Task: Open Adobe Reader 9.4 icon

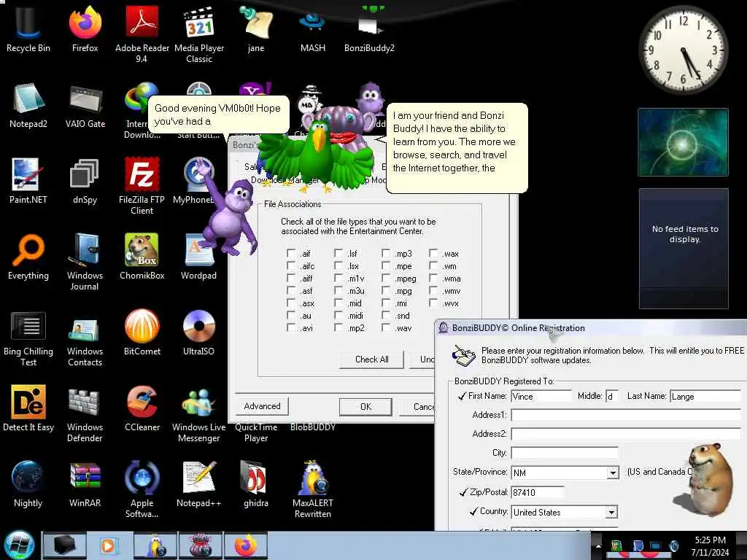Action: coord(142,34)
